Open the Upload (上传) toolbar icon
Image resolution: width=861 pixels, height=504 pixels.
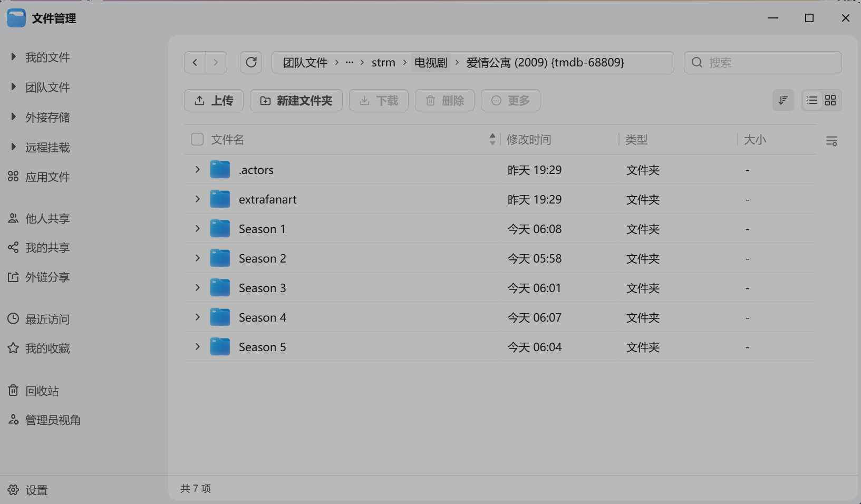[x=200, y=100]
